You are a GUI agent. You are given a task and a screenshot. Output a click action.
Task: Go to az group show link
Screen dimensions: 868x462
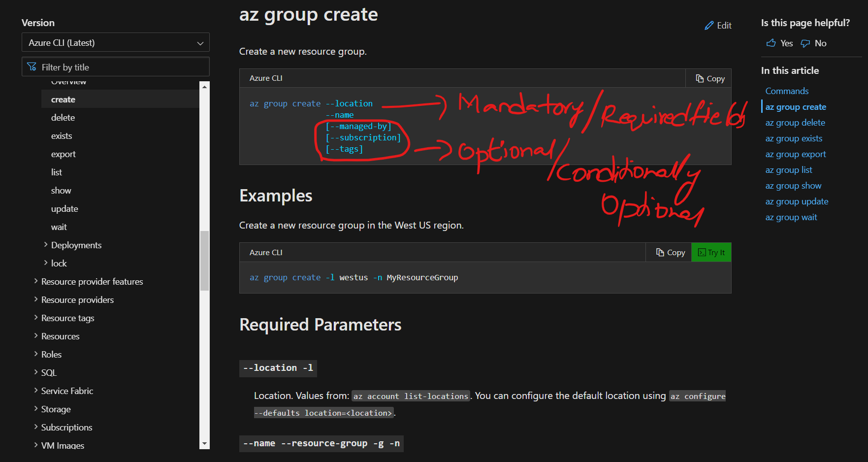(x=793, y=186)
